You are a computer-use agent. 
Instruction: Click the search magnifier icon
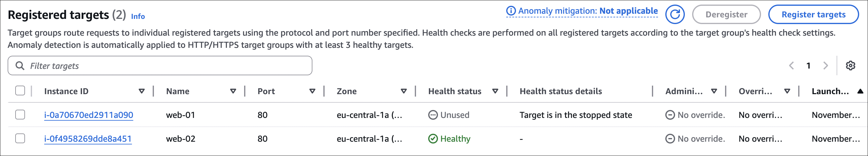[x=20, y=66]
